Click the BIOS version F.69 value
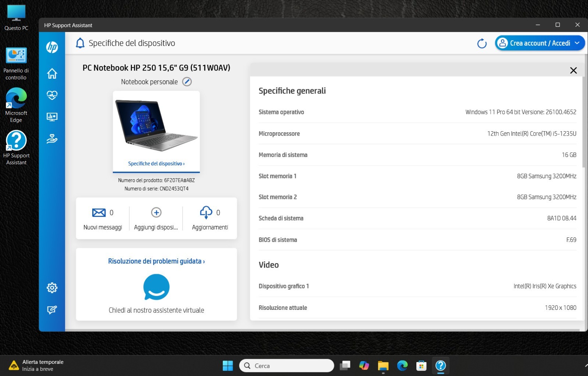This screenshot has height=376, width=588. (571, 240)
